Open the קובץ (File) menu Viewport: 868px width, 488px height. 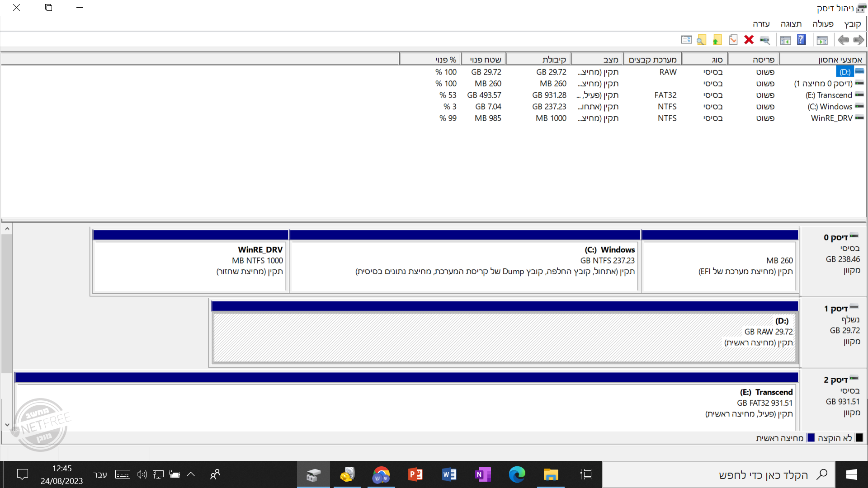click(x=852, y=24)
